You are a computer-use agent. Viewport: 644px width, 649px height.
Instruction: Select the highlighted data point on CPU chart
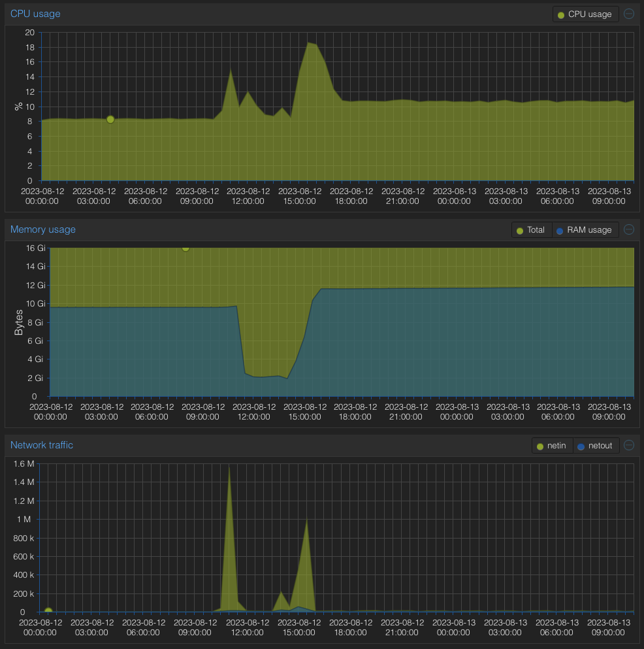click(x=110, y=119)
